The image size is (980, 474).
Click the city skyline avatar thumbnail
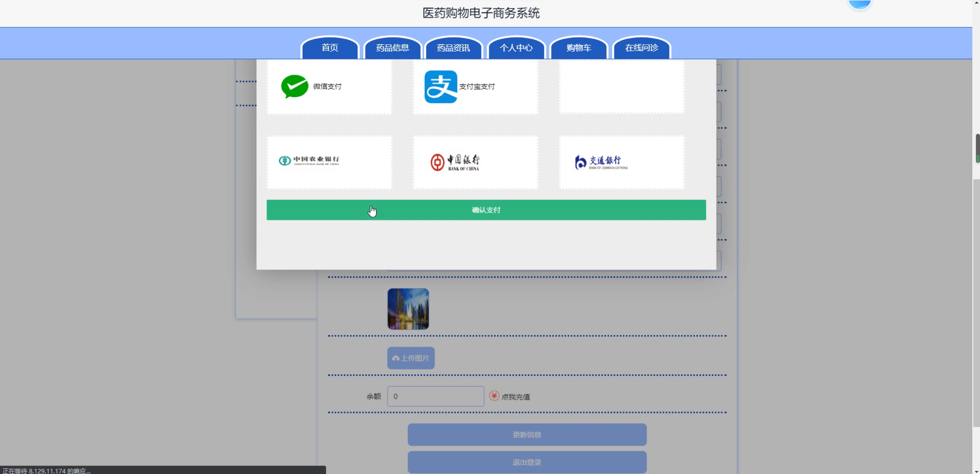(408, 309)
